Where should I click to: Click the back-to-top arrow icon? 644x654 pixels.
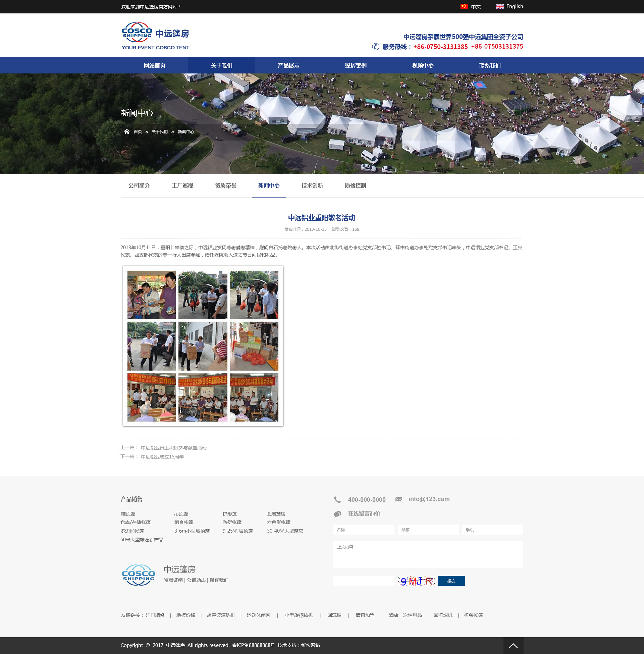[513, 645]
